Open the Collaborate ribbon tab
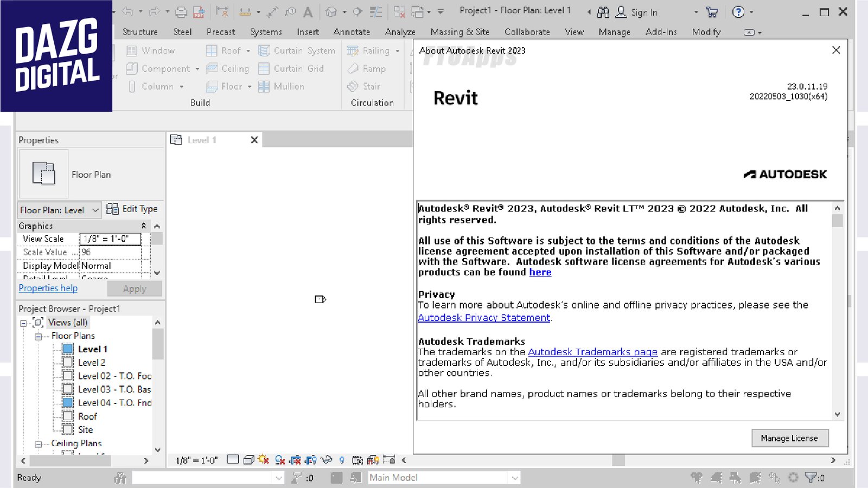 [x=527, y=32]
